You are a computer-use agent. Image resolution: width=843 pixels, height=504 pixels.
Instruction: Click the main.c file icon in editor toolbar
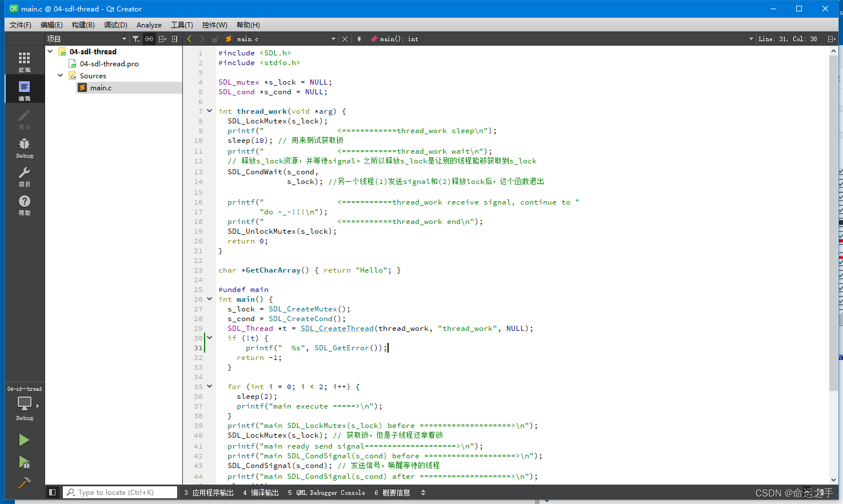229,39
